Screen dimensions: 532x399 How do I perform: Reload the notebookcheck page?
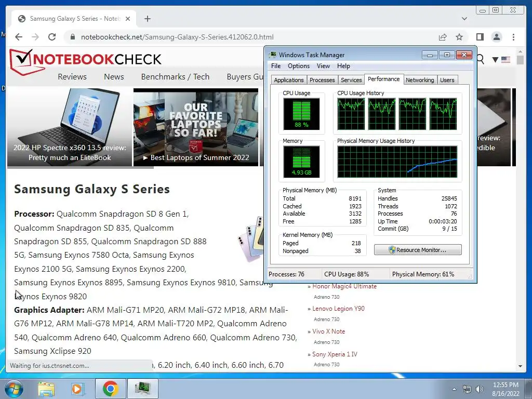[x=52, y=37]
